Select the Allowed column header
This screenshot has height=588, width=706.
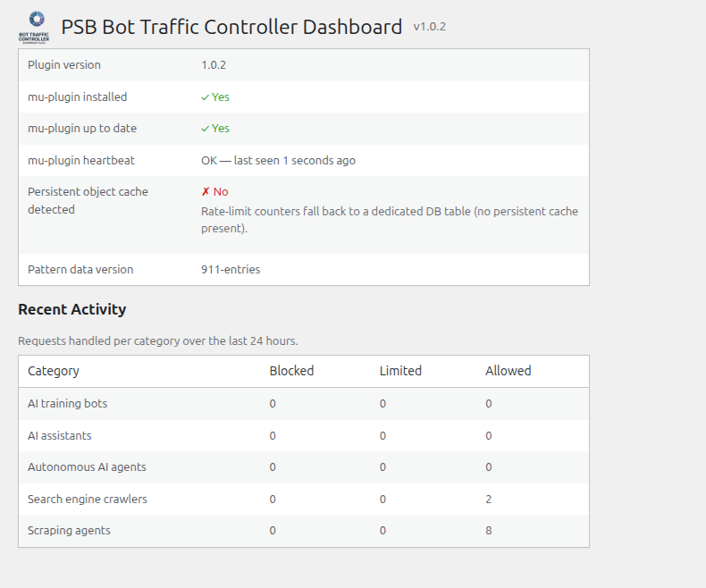coord(508,371)
